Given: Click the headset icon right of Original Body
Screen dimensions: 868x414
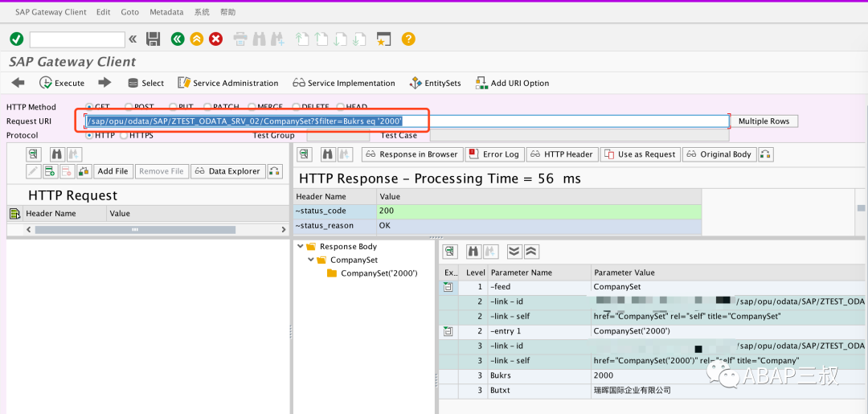Looking at the screenshot, I should 766,154.
